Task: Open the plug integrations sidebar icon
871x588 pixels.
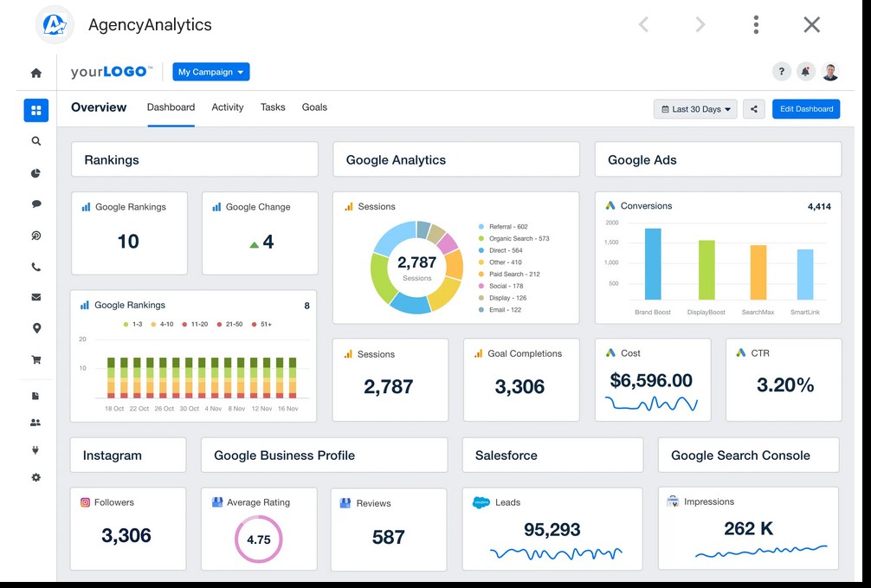Action: (35, 450)
